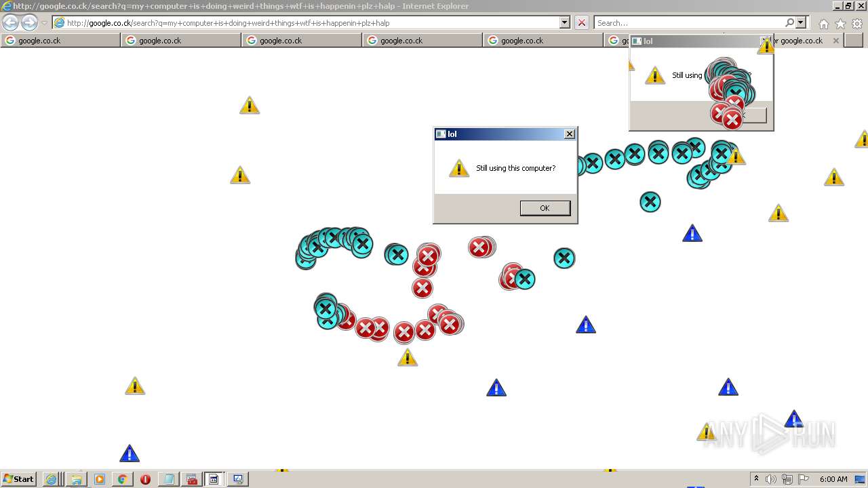The image size is (868, 488).
Task: Click the warning icon in the background lol dialog
Action: tap(654, 75)
